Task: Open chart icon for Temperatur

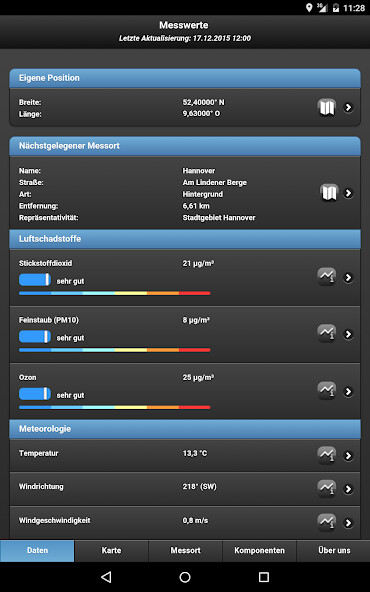Action: (327, 455)
